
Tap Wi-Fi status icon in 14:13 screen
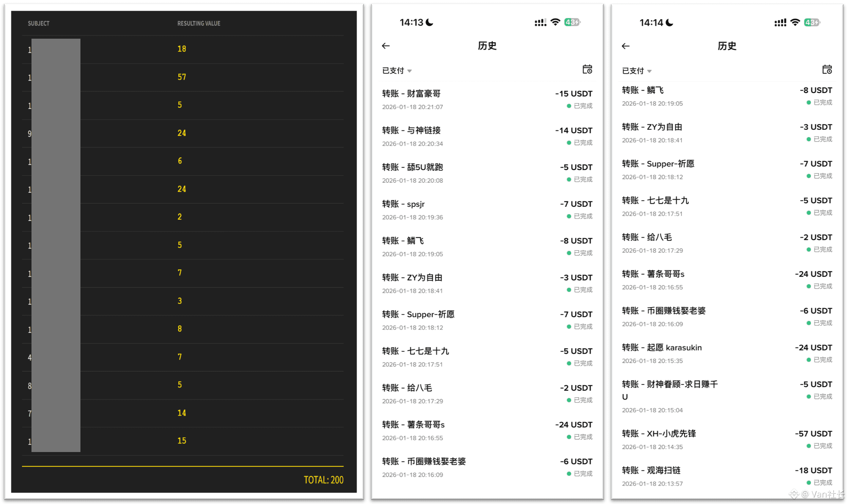coord(555,22)
